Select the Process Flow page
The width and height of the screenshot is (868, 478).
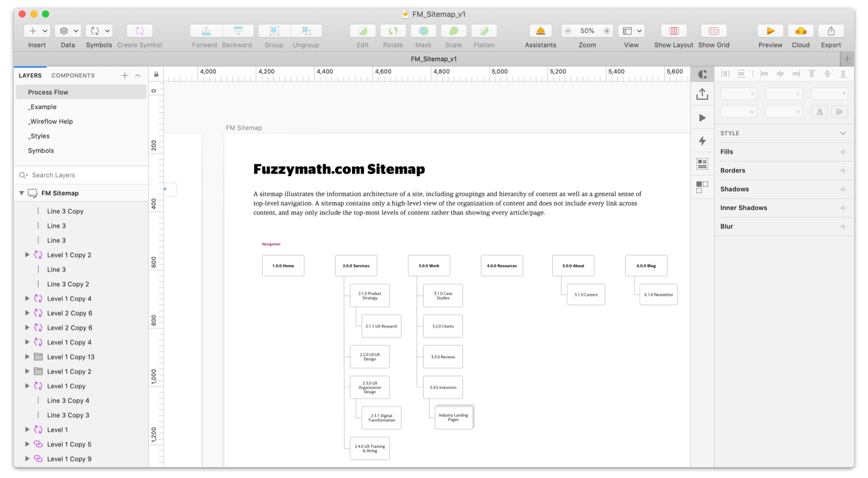coord(81,92)
